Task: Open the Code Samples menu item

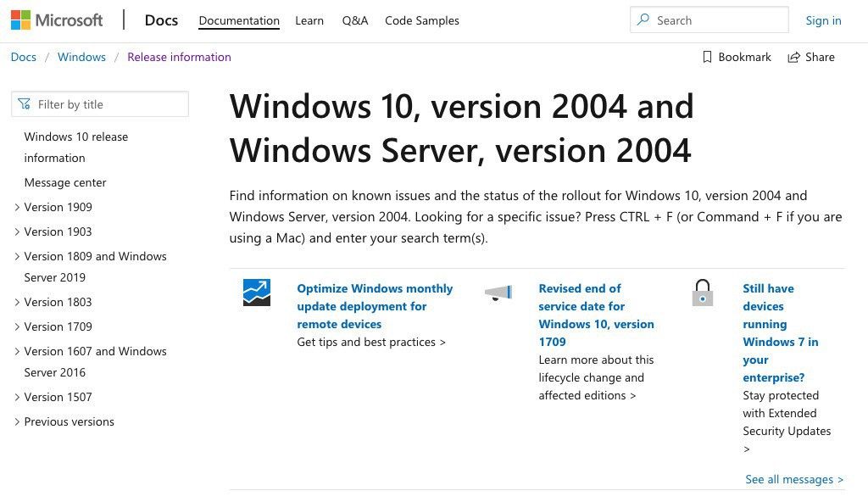Action: tap(422, 20)
